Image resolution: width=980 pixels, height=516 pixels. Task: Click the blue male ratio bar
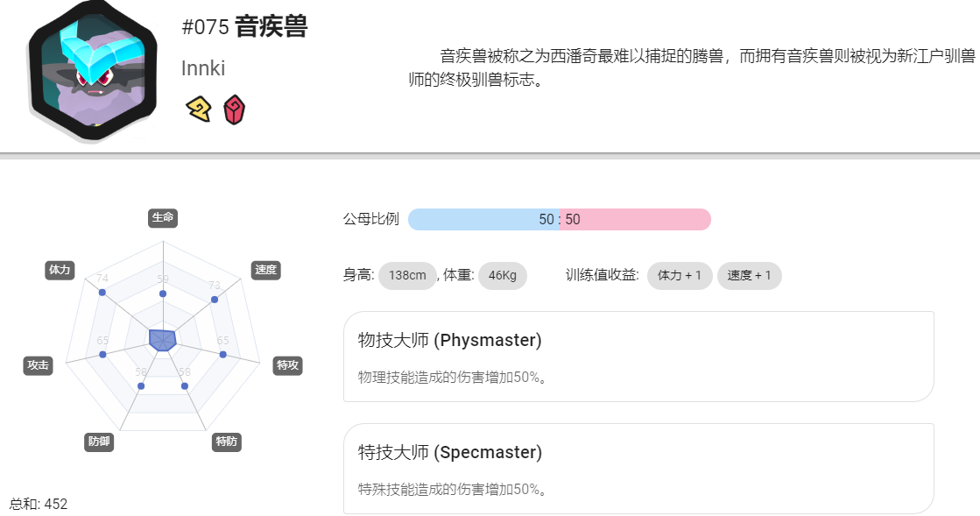pos(483,220)
